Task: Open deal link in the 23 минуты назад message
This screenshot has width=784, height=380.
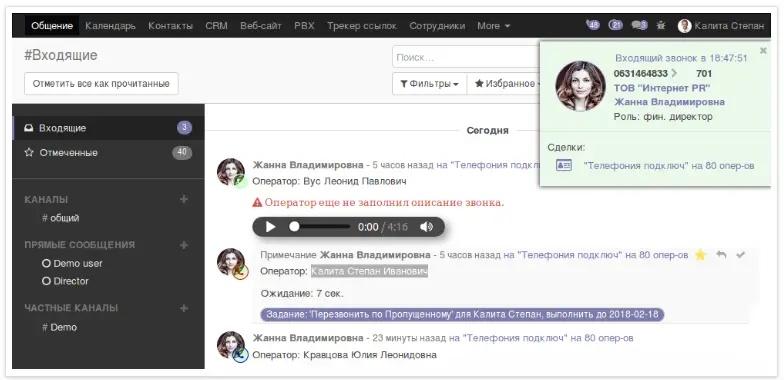Action: 548,338
